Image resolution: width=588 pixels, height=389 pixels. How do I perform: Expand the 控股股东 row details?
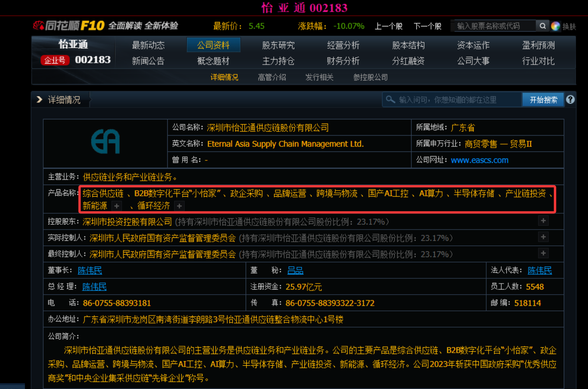(543, 221)
